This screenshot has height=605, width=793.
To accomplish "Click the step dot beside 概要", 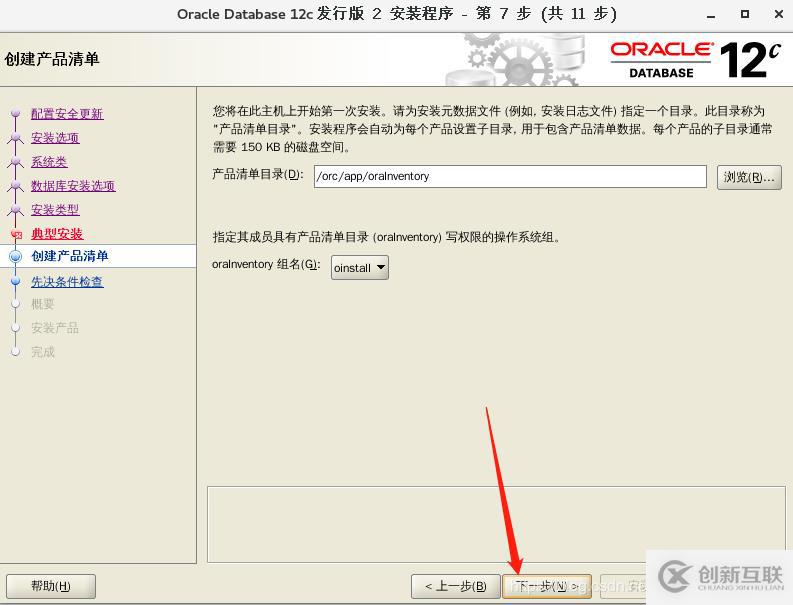I will click(15, 304).
